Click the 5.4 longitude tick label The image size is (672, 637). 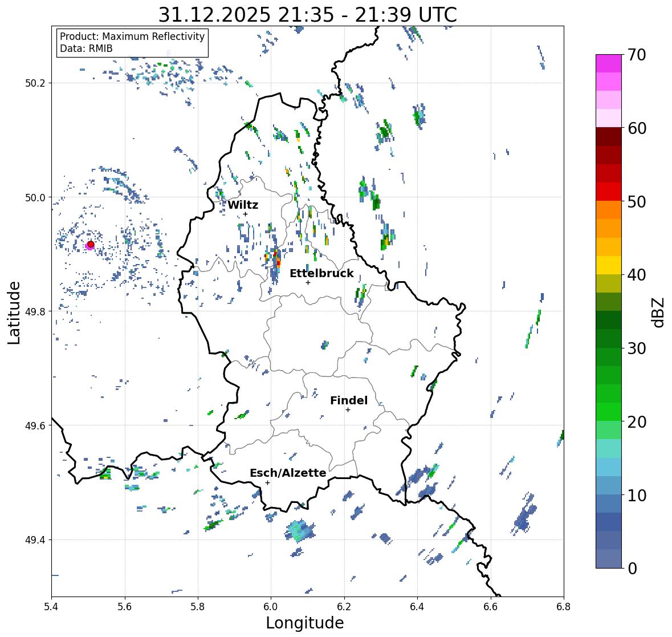pyautogui.click(x=51, y=607)
